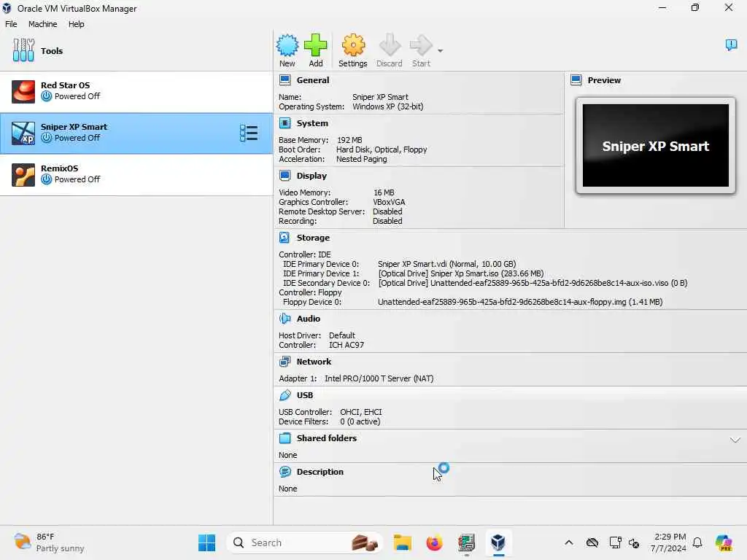The height and width of the screenshot is (560, 747).
Task: Click the Base Memory 192 MB value
Action: (349, 140)
